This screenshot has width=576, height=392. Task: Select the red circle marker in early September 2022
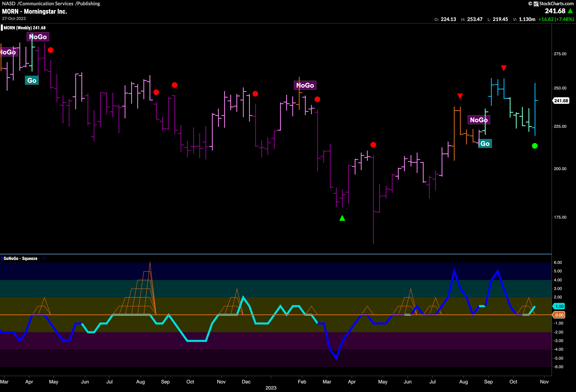(x=174, y=85)
